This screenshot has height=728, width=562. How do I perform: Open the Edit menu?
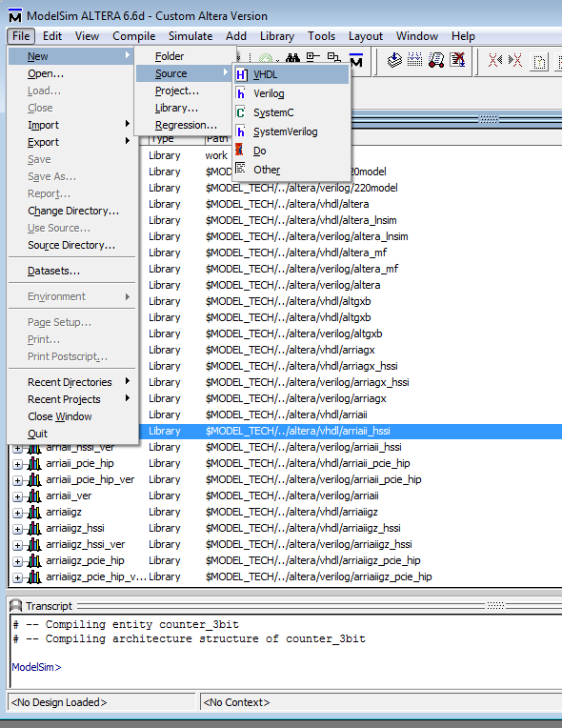52,36
